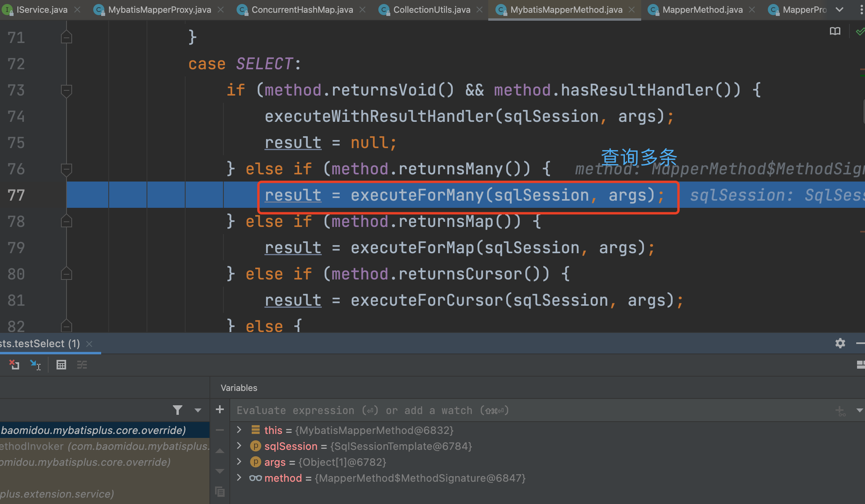Viewport: 865px width, 504px height.
Task: Toggle Reader Mode book icon in editor
Action: (835, 31)
